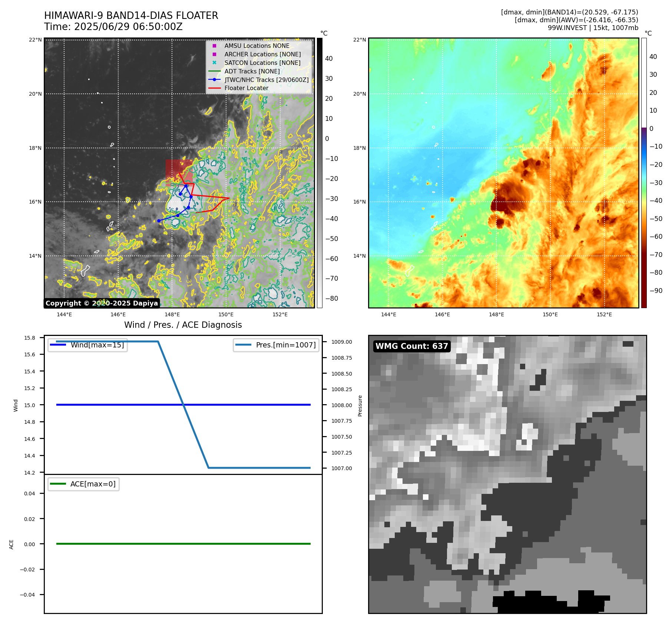Screen dimensions: 672x627
Task: Click the "0.04" ACE tick label
Action: pyautogui.click(x=30, y=494)
